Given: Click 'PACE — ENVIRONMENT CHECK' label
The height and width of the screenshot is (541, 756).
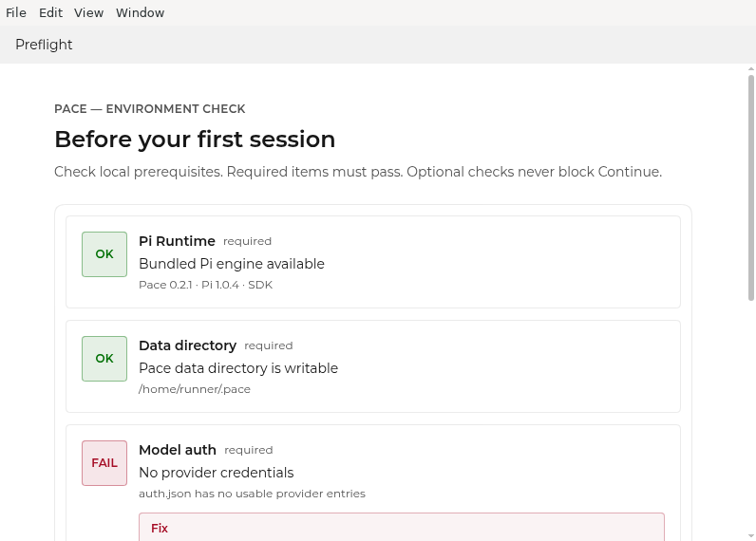Looking at the screenshot, I should click(149, 109).
